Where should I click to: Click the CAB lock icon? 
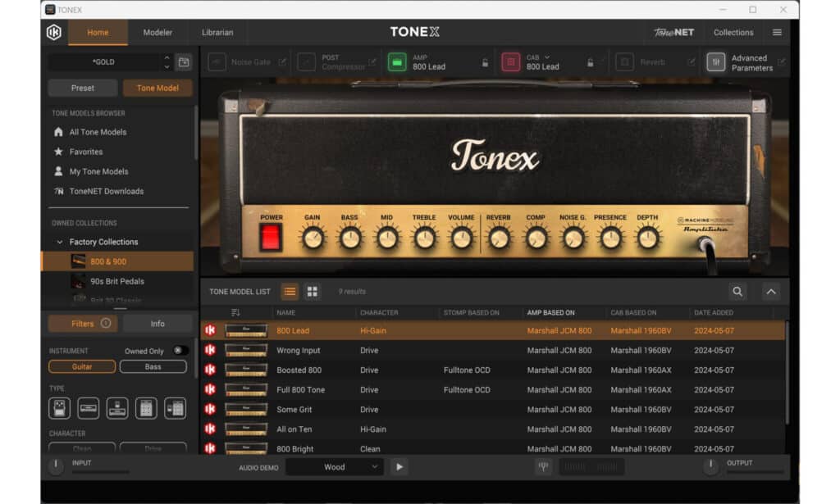pyautogui.click(x=590, y=62)
